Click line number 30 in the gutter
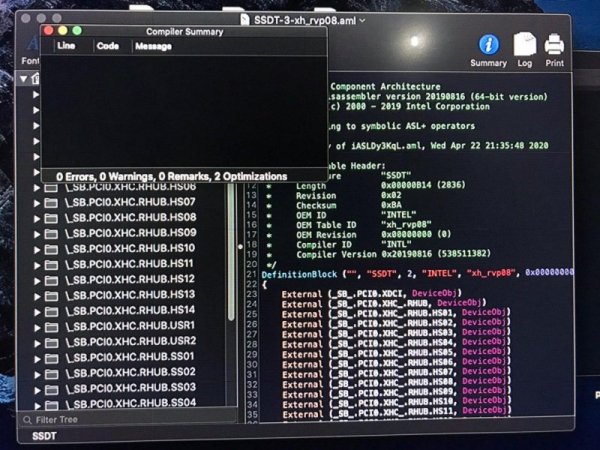Screen dimensions: 600x450 tap(252, 364)
